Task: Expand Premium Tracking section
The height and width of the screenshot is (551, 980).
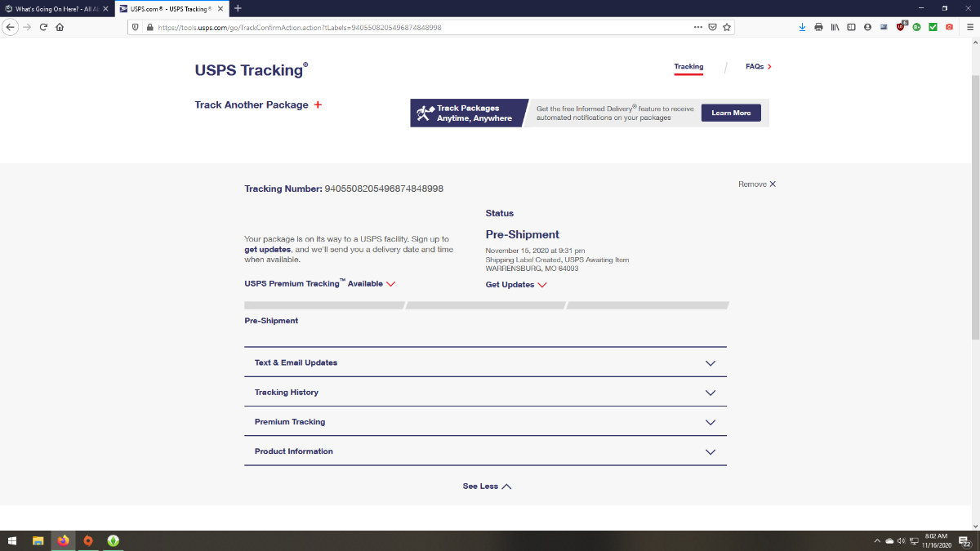Action: point(485,422)
